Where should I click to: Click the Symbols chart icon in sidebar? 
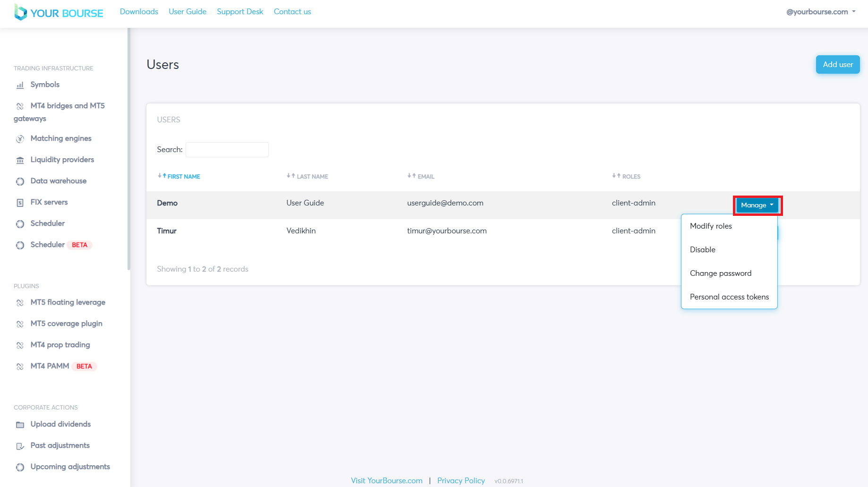pos(20,85)
